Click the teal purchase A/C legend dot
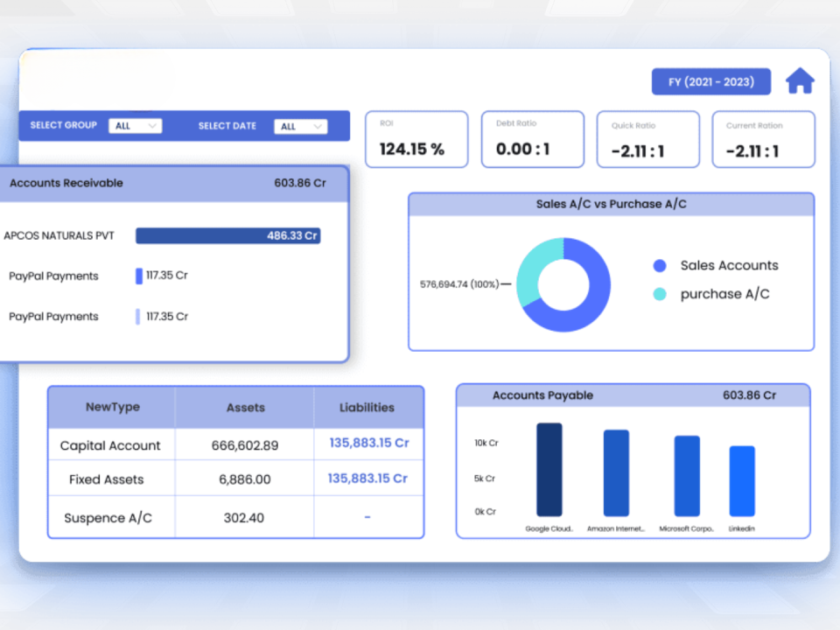The width and height of the screenshot is (840, 630). (x=660, y=294)
